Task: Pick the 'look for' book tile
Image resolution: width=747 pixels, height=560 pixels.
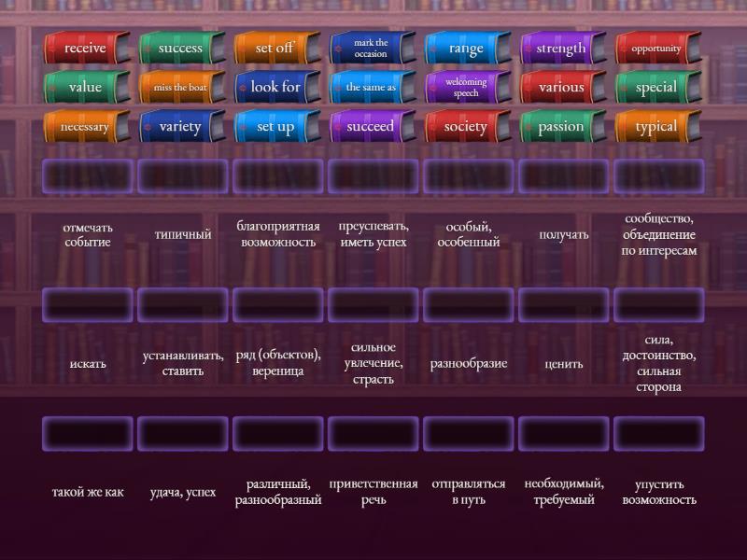Action: tap(276, 88)
